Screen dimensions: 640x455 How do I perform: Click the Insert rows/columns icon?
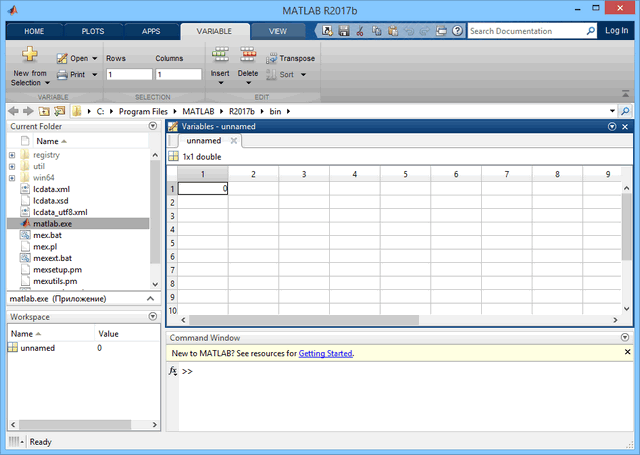click(x=220, y=56)
